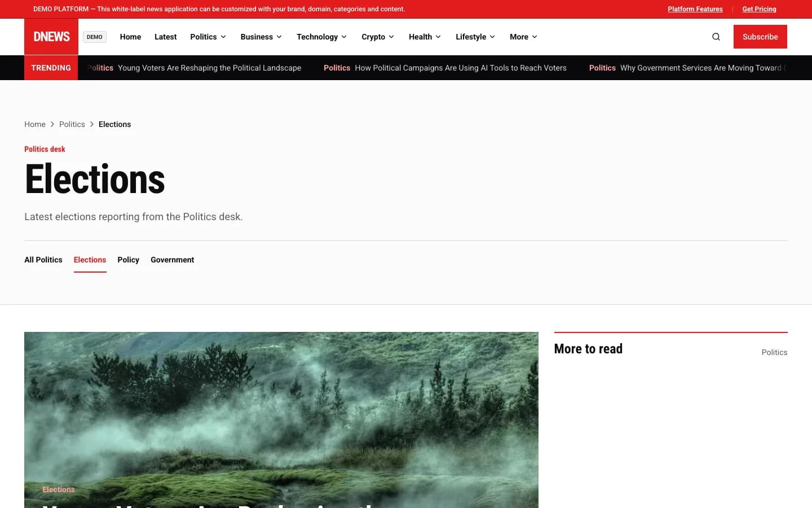The image size is (812, 508).
Task: Expand the More dropdown in navigation
Action: point(523,37)
